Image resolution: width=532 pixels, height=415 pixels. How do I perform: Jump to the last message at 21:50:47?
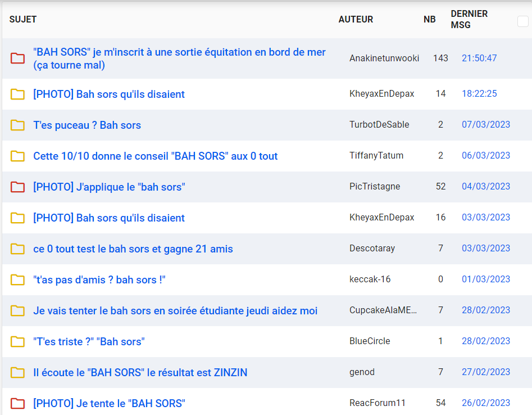pyautogui.click(x=479, y=58)
